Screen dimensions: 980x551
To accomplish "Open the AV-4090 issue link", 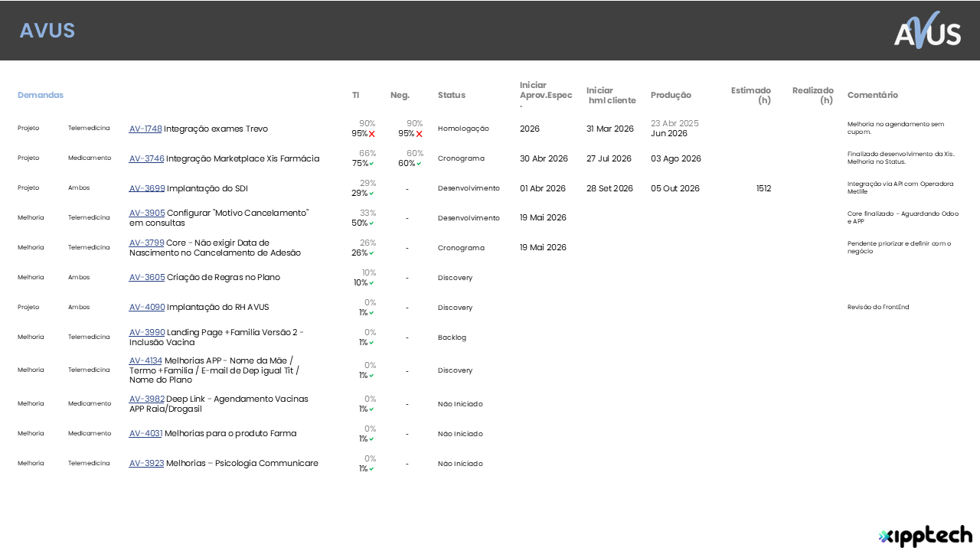I will 147,307.
